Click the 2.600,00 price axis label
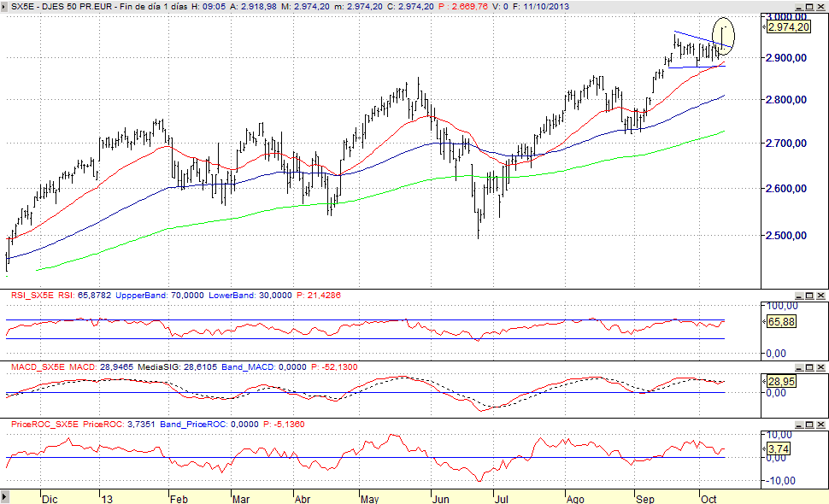 tap(786, 189)
